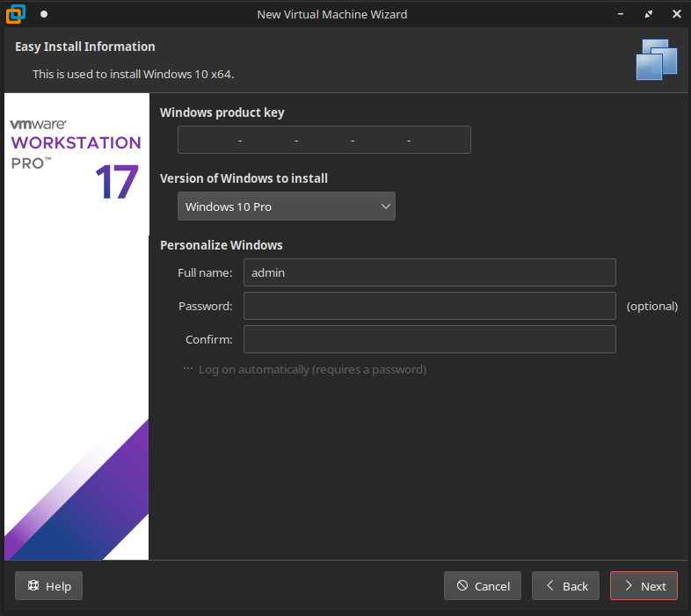Open the Version of Windows dropdown
Image resolution: width=691 pixels, height=616 pixels.
coord(286,207)
